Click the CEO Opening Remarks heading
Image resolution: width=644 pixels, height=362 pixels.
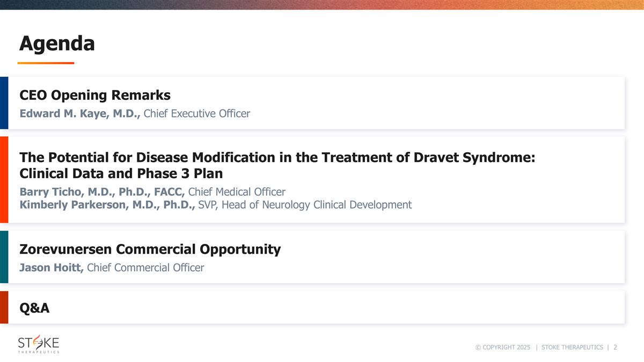click(95, 95)
